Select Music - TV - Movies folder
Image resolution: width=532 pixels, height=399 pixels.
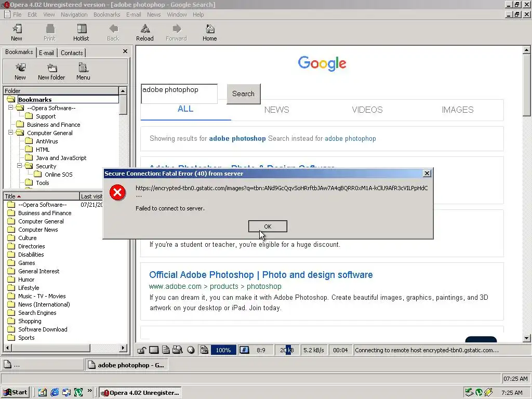click(42, 296)
